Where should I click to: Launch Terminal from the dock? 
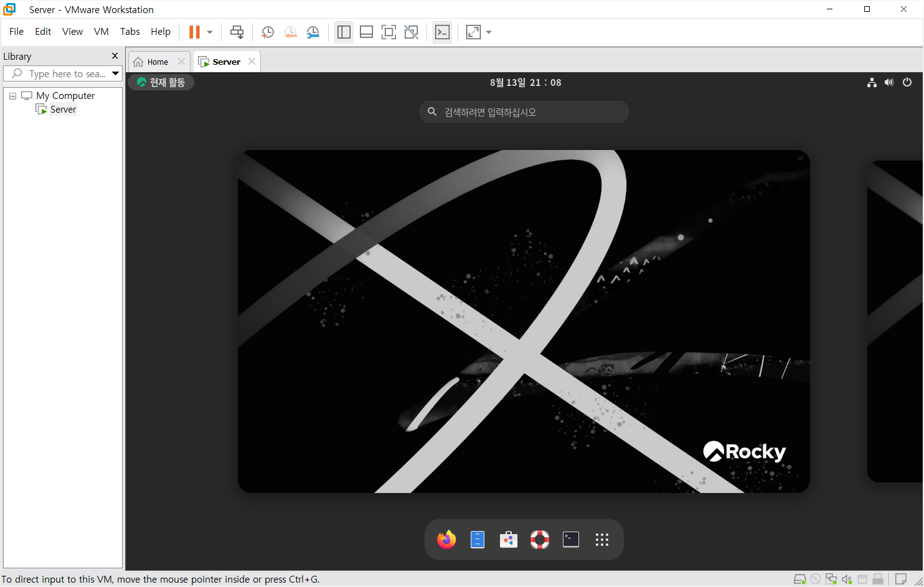[x=571, y=540]
